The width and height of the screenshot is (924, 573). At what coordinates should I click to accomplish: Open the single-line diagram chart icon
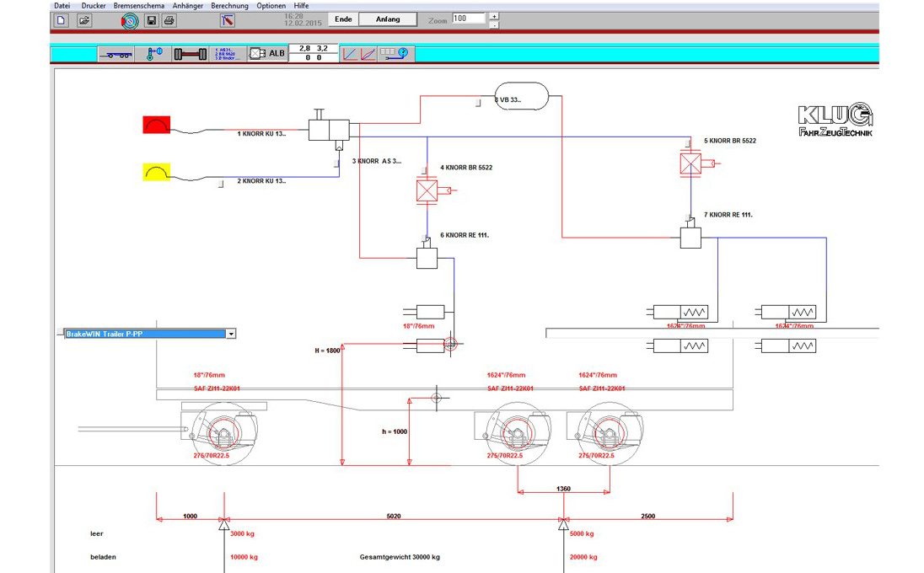pos(349,54)
